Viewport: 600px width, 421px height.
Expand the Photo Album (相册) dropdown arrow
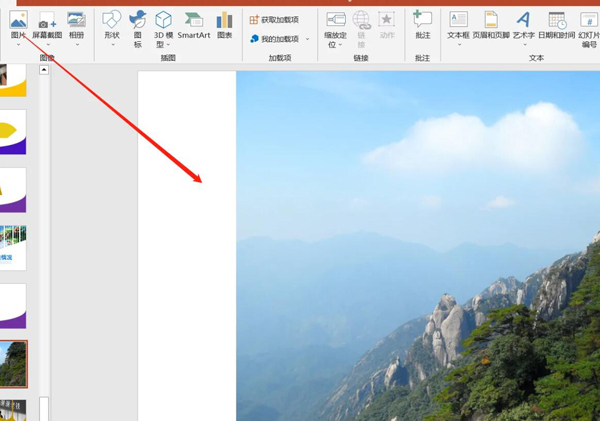pos(77,45)
